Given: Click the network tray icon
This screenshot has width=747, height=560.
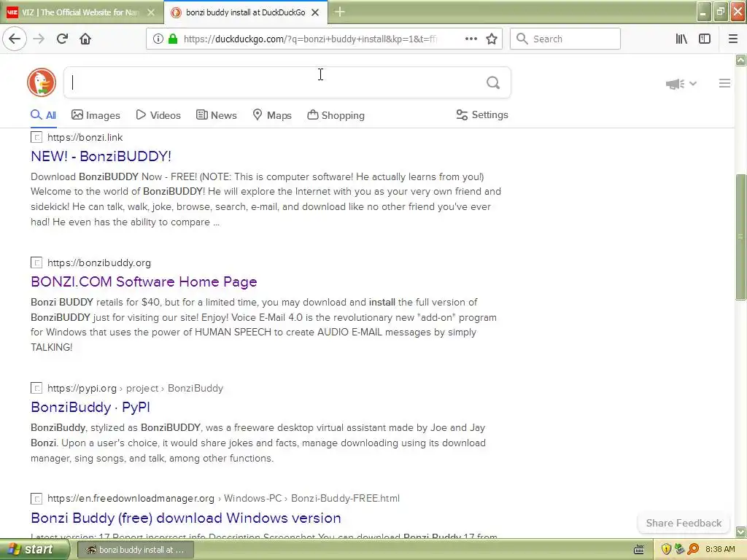Looking at the screenshot, I should 679,549.
